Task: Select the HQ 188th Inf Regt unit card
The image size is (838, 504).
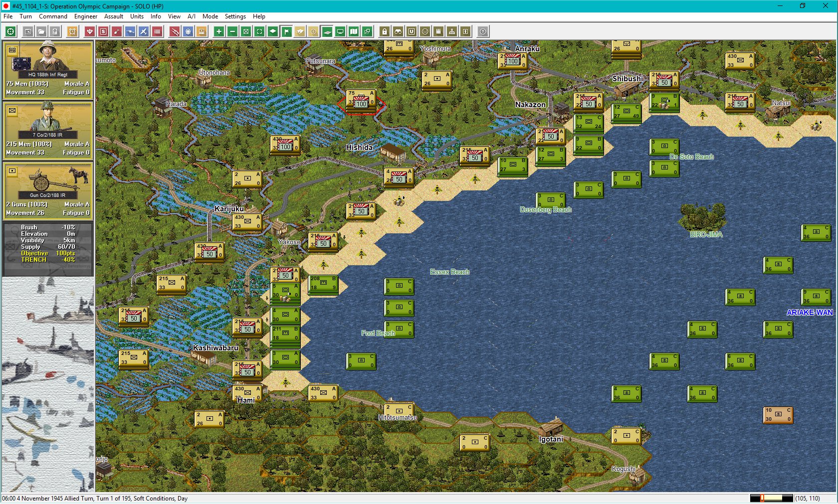Action: click(x=48, y=70)
